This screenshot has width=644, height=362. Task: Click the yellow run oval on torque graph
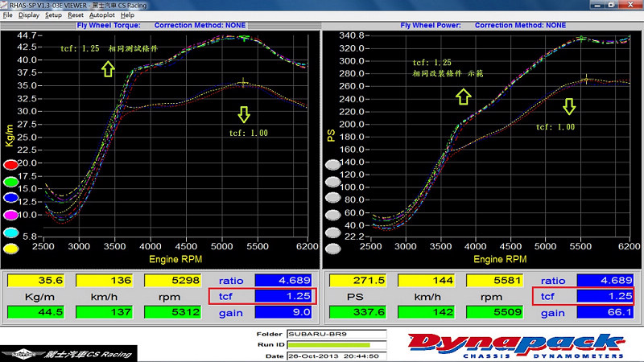(11, 249)
